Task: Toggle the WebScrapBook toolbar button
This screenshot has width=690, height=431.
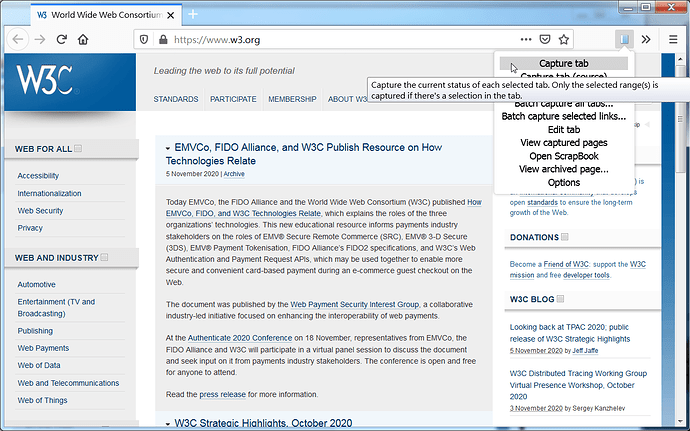Action: tap(624, 40)
